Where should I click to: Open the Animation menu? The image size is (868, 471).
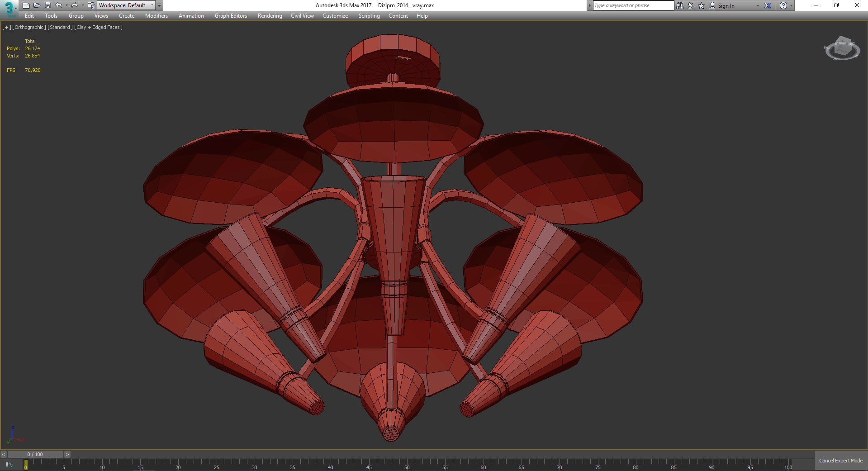[191, 16]
